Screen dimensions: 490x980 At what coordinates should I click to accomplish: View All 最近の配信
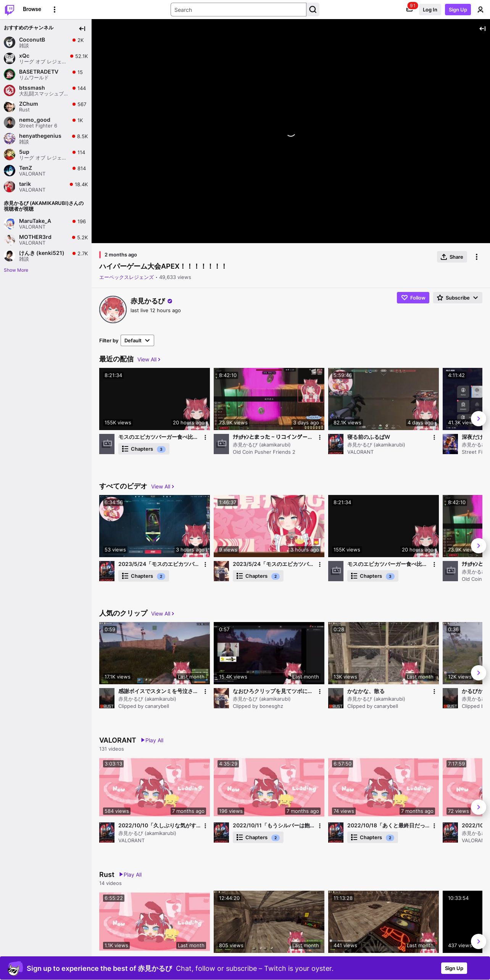click(149, 359)
